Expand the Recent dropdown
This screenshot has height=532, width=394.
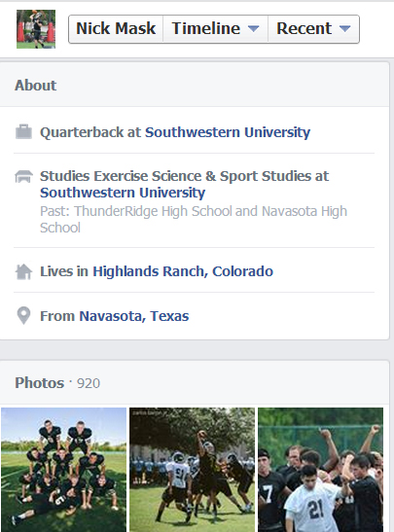tap(313, 29)
